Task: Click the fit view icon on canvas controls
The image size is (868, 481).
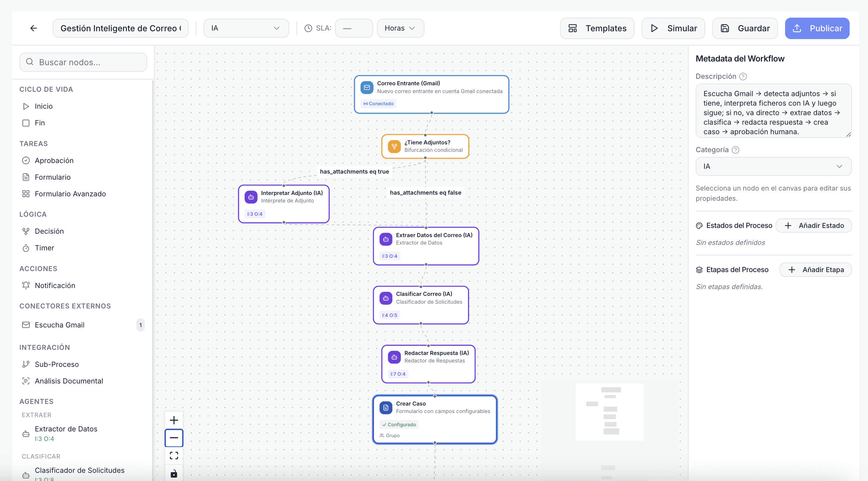Action: 174,456
